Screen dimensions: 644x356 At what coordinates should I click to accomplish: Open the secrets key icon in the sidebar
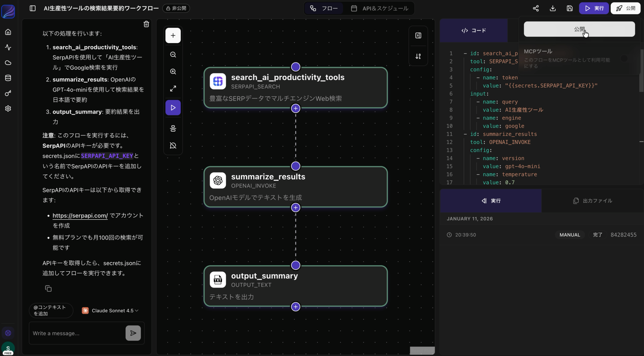pos(8,93)
